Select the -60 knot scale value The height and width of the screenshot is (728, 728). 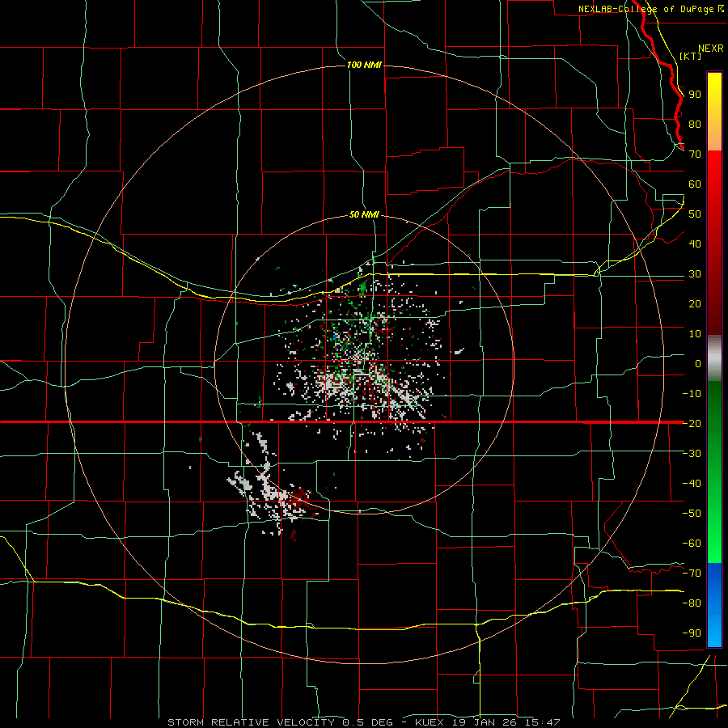click(692, 544)
